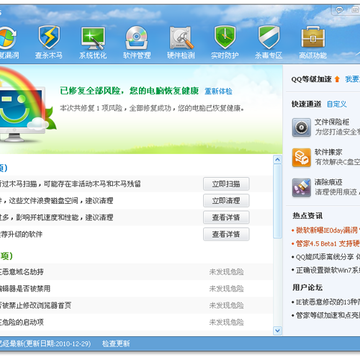Open the 系统优化 system optimization icon

pos(93,38)
